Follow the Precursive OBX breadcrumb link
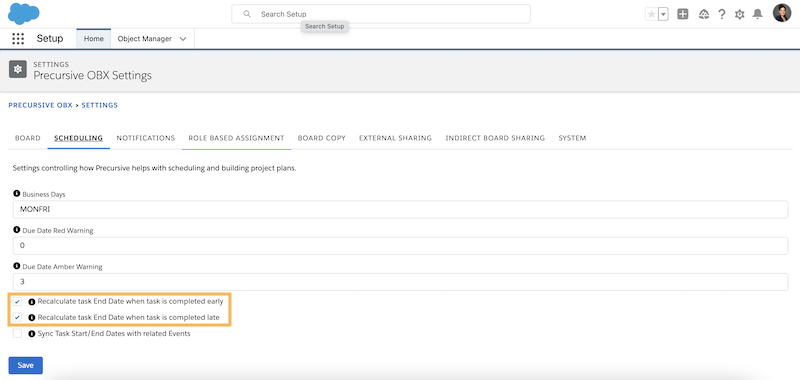The width and height of the screenshot is (800, 380). tap(40, 105)
